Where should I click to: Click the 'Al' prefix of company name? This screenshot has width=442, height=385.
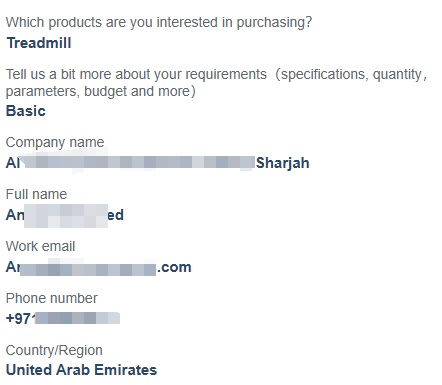pos(13,163)
